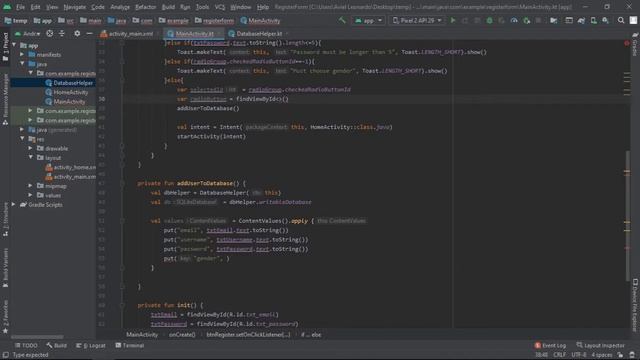Collapse the res folder
The width and height of the screenshot is (640, 360).
[x=22, y=139]
